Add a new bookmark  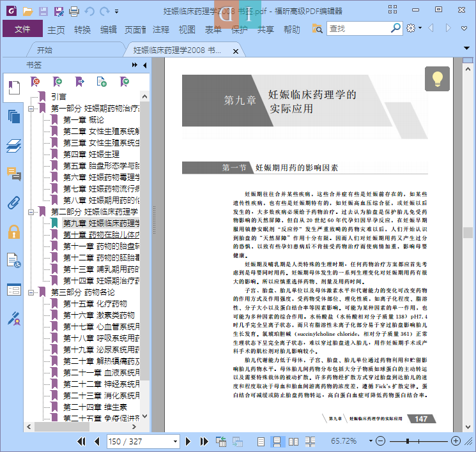click(x=58, y=82)
